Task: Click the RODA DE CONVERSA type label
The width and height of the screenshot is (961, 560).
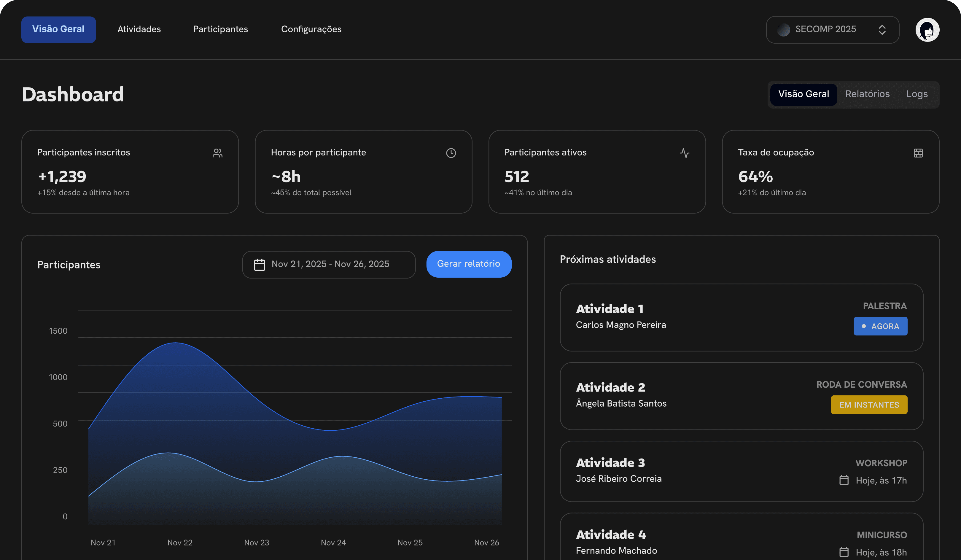Action: [861, 384]
